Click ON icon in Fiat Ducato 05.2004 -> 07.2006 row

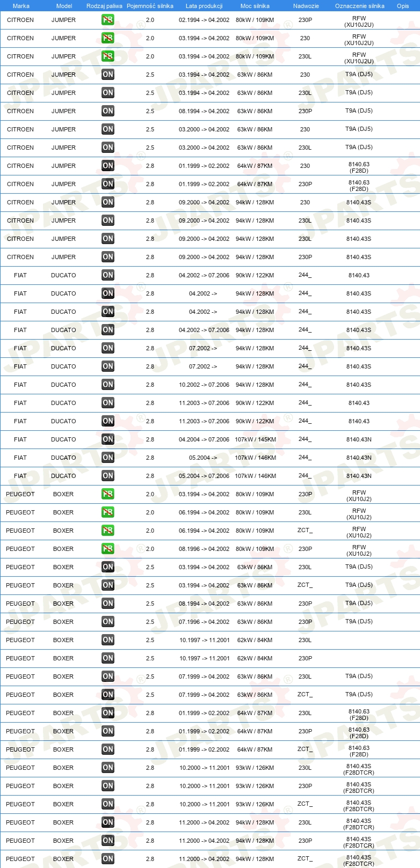(x=108, y=476)
